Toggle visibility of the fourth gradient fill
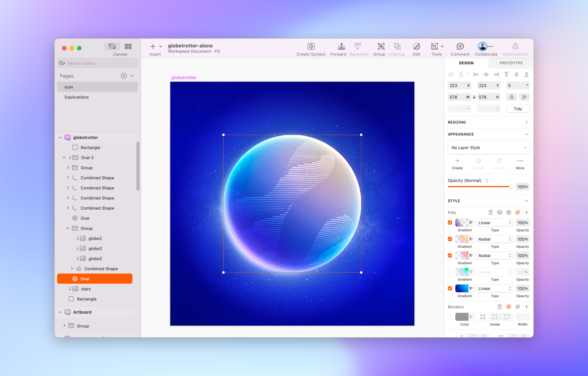Viewport: 588px width, 376px height. coord(450,272)
